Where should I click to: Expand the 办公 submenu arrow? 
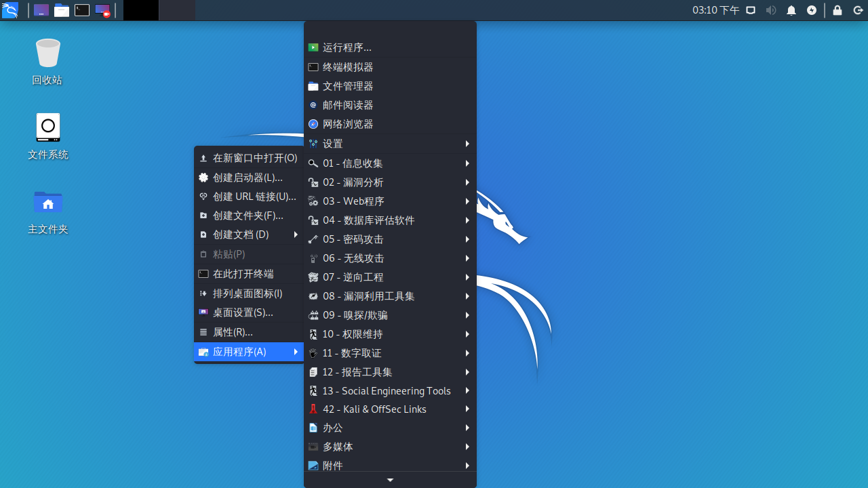click(x=467, y=428)
